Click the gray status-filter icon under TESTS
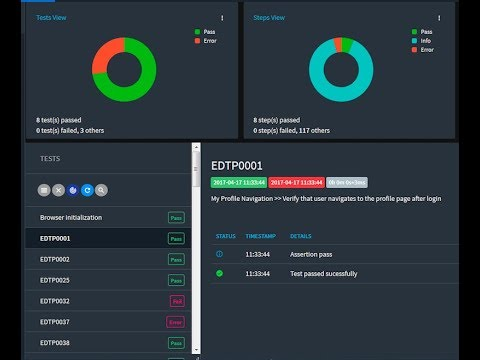480x360 pixels. click(x=44, y=190)
